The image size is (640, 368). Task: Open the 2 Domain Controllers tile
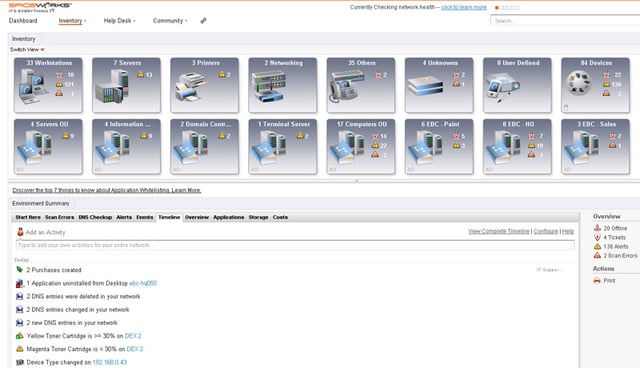pyautogui.click(x=204, y=146)
